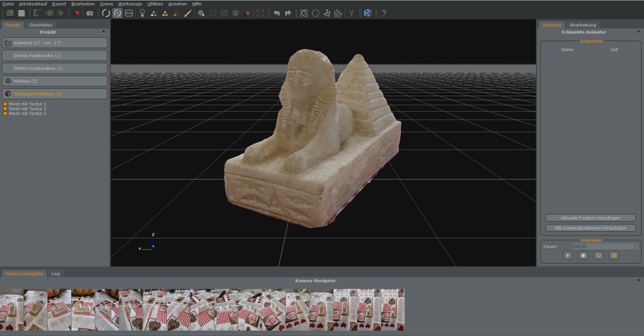Toggle visibility of Mesh mit Textur 1
The image size is (644, 336).
(5, 104)
